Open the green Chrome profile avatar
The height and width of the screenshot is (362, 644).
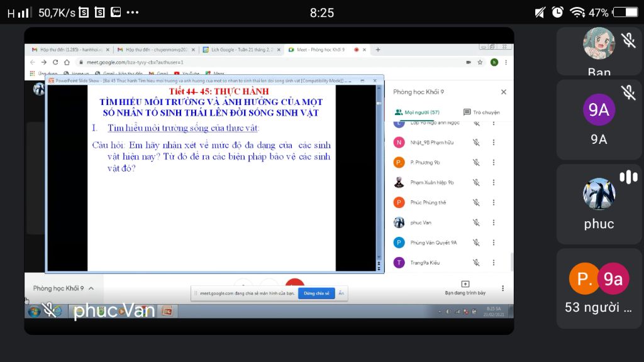tap(494, 62)
